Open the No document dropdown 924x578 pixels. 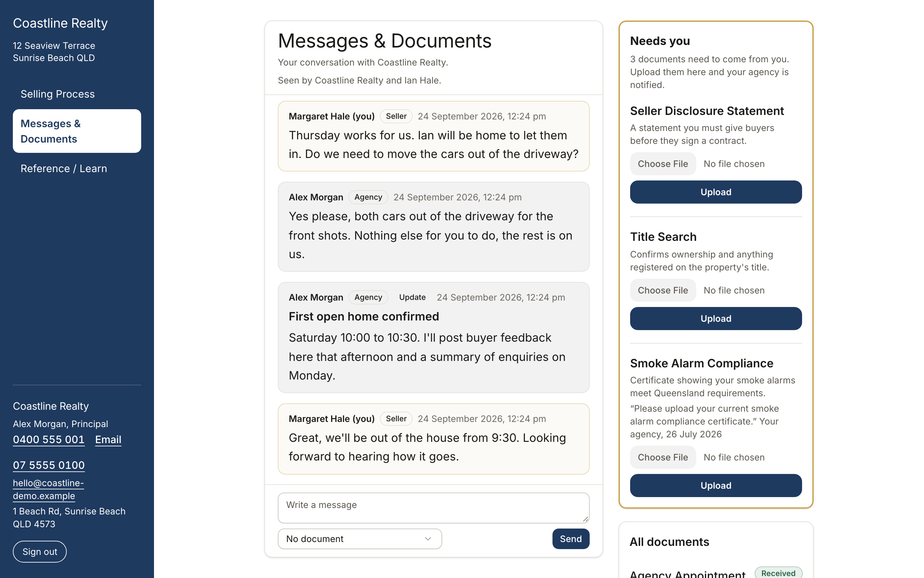pos(360,539)
